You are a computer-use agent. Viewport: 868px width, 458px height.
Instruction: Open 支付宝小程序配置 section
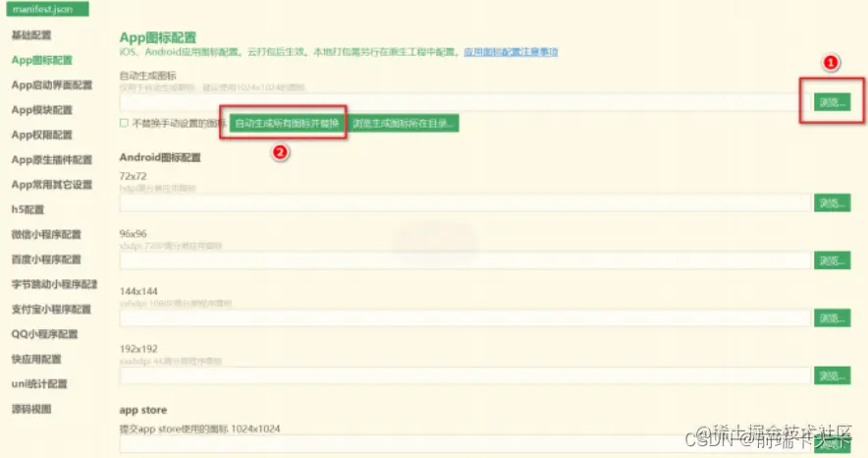point(51,309)
